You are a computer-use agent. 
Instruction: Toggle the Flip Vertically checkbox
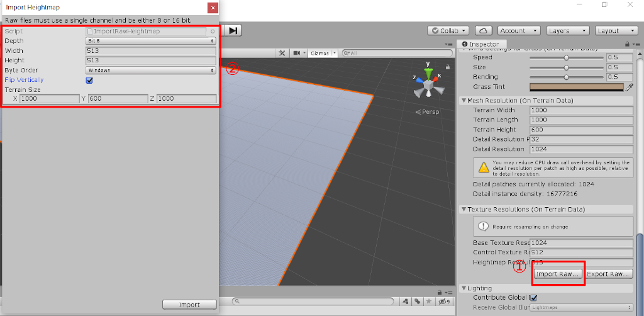pyautogui.click(x=89, y=80)
